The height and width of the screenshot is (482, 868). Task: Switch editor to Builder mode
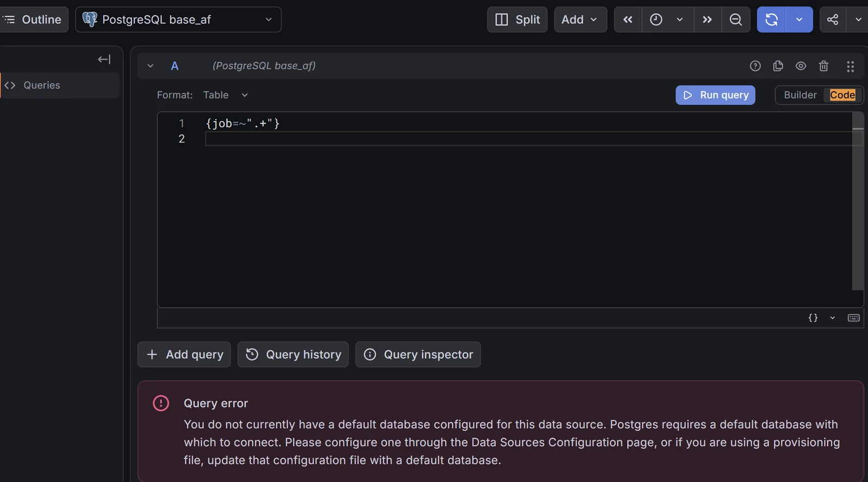[x=800, y=95]
